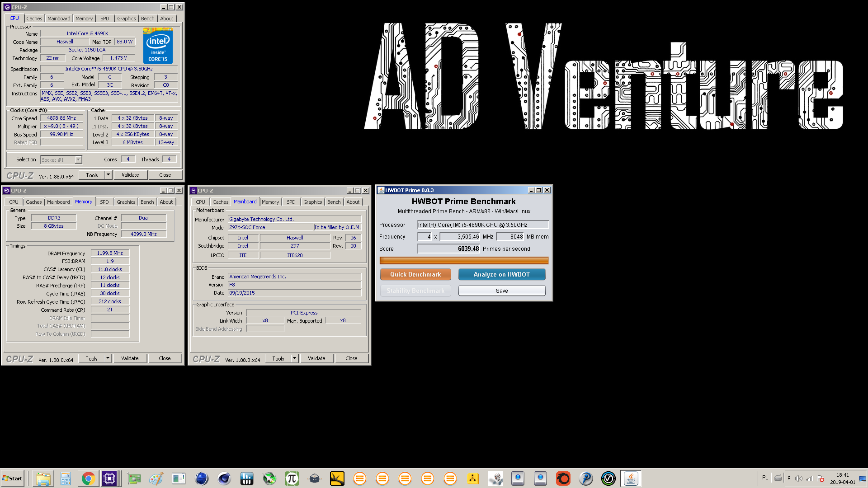Open the volume speaker tray icon

[x=799, y=479]
